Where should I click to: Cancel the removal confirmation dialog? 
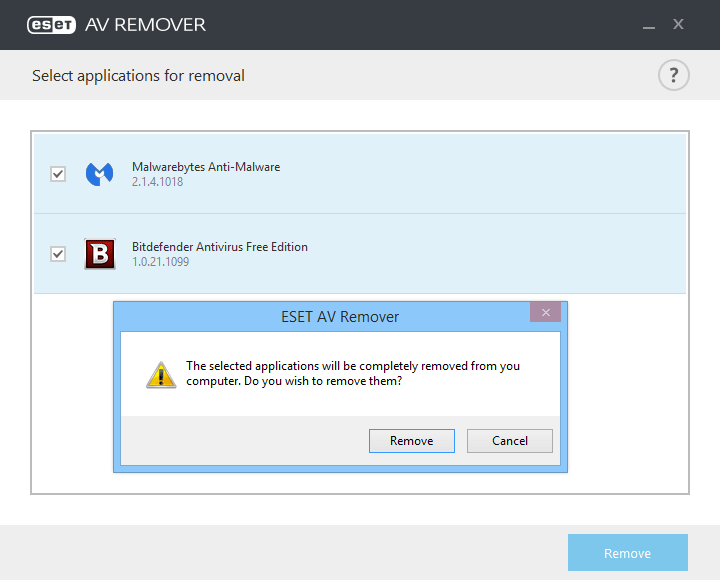[510, 441]
